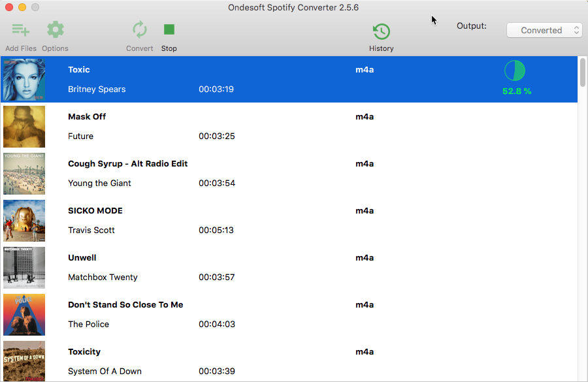The image size is (588, 382).
Task: Click the Unwell song title
Action: (82, 257)
